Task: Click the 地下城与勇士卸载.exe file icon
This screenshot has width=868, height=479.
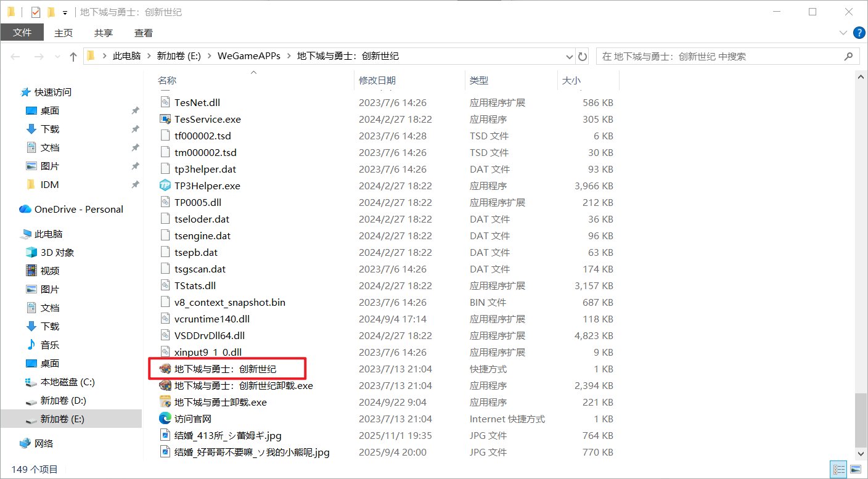Action: click(165, 402)
